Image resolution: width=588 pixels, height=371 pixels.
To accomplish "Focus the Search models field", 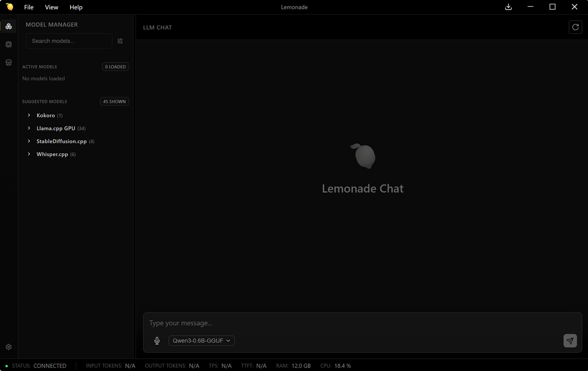I will 69,41.
